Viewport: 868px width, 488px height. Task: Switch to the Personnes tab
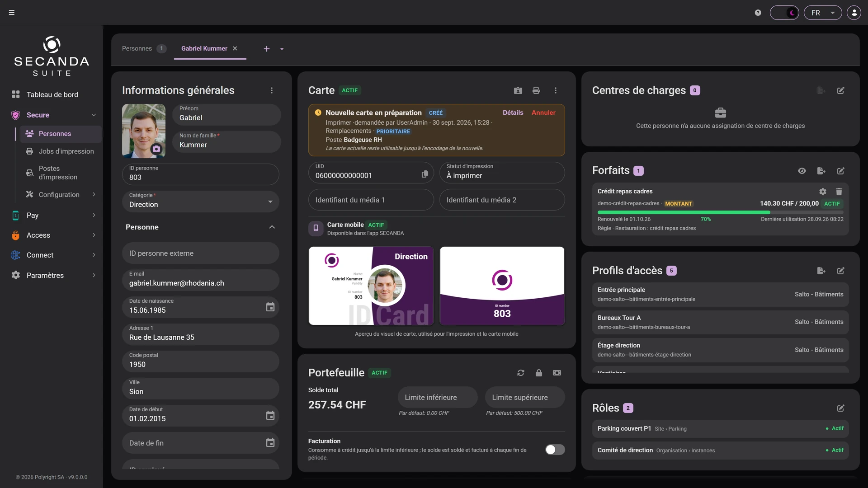pos(143,48)
